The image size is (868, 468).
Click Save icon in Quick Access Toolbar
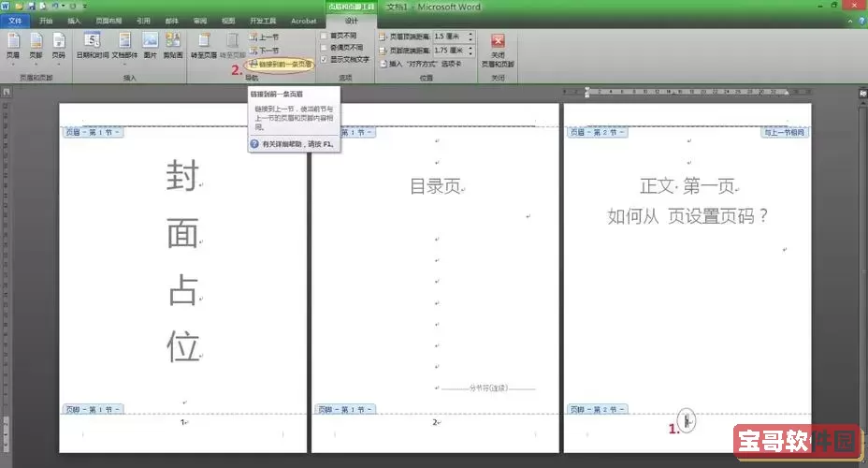(32, 7)
